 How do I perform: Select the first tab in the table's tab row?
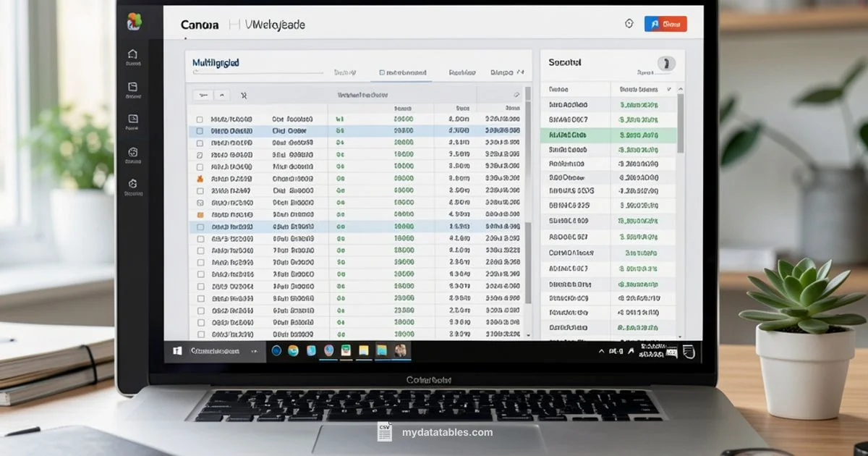pos(344,72)
